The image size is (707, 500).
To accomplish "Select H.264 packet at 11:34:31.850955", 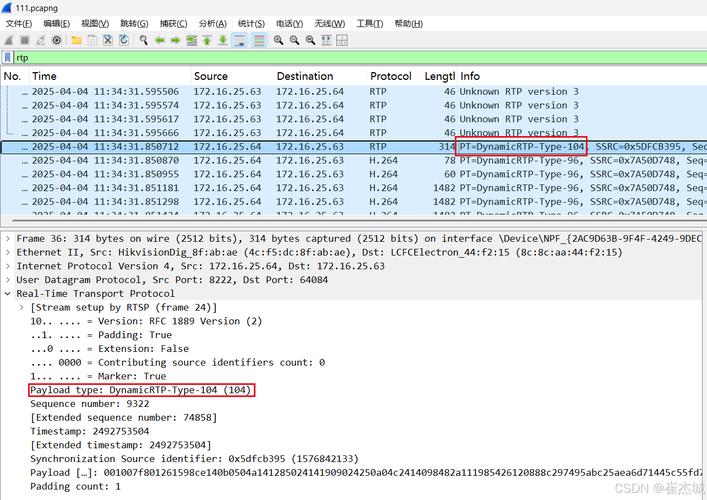I will pos(354,174).
